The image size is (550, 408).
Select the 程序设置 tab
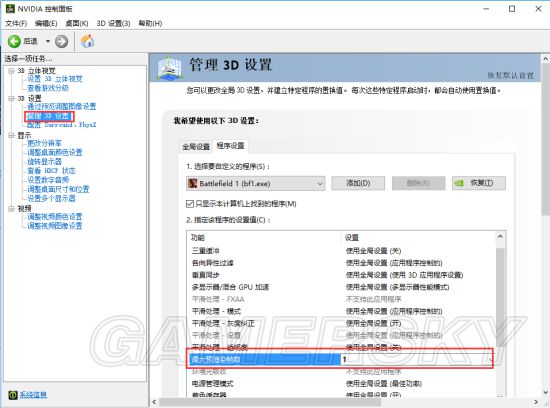tap(230, 146)
